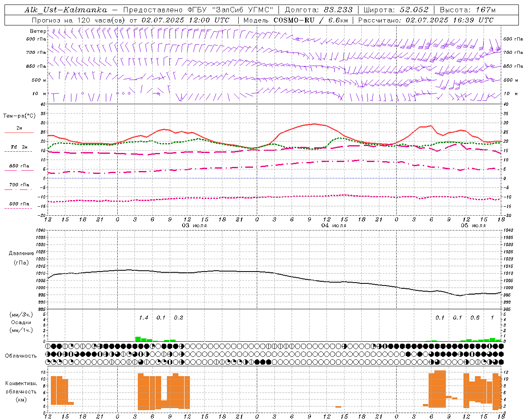Click the 0.6 precipitation amount value
The image size is (525, 420).
click(x=475, y=318)
